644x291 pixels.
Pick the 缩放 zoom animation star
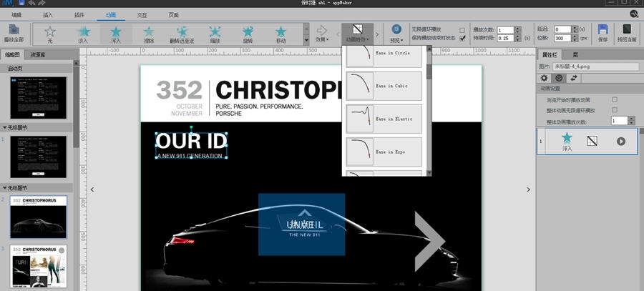tap(215, 31)
